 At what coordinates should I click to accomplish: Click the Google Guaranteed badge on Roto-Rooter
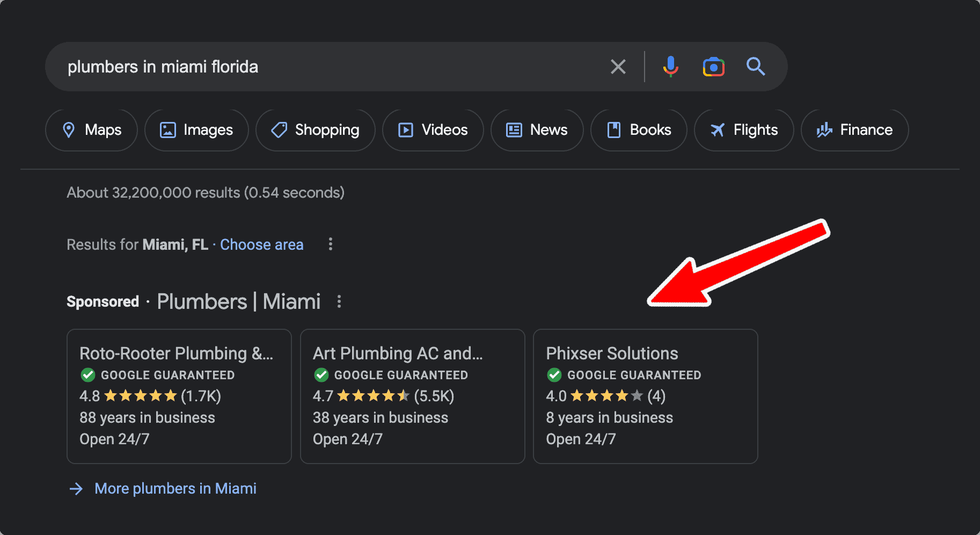click(x=157, y=375)
